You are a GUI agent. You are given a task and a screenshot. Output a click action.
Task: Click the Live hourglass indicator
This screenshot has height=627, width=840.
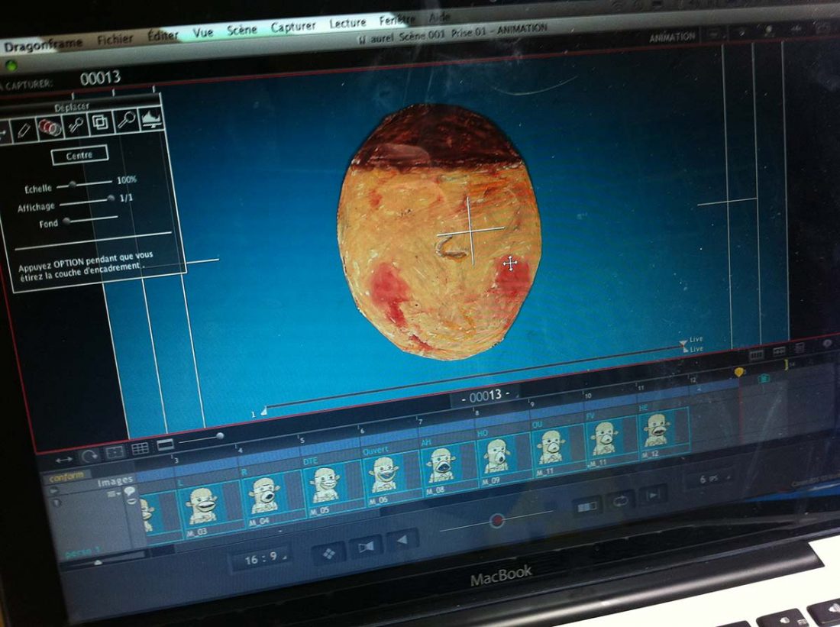click(x=683, y=346)
